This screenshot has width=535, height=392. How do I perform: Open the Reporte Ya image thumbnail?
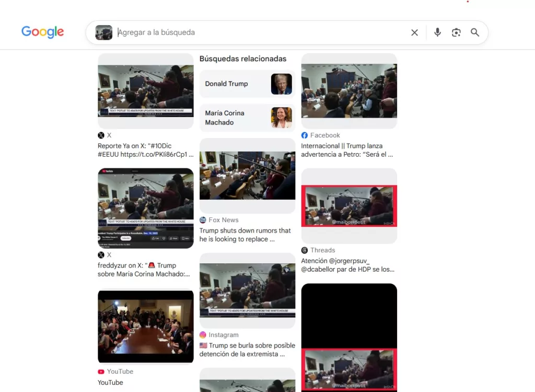pyautogui.click(x=146, y=91)
